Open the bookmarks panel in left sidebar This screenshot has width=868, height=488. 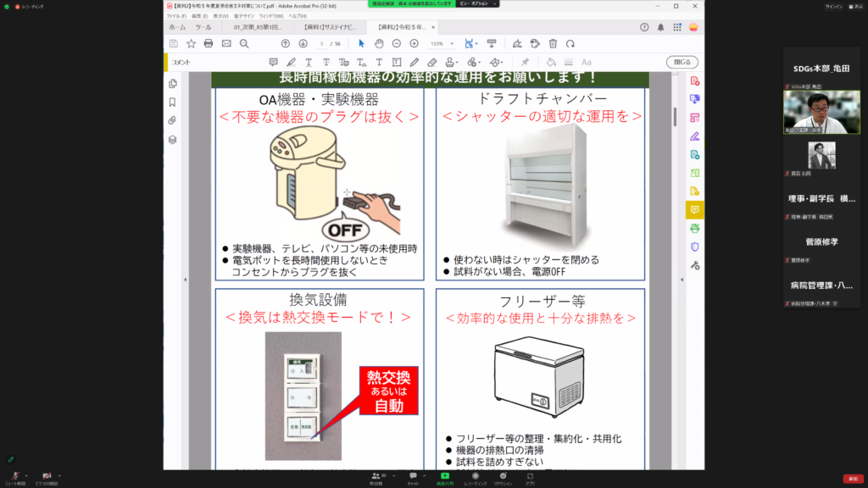pyautogui.click(x=172, y=102)
